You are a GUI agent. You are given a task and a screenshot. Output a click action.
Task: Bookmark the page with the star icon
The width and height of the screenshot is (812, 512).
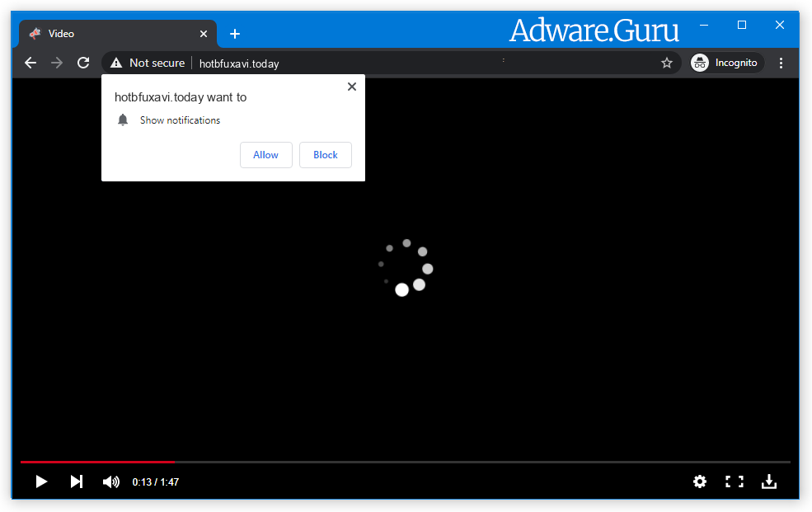click(x=667, y=63)
